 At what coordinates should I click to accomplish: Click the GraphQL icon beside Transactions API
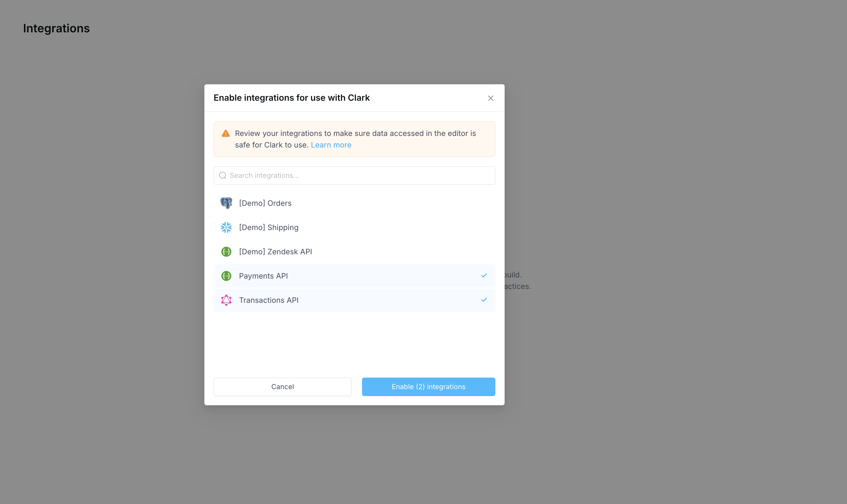click(226, 300)
